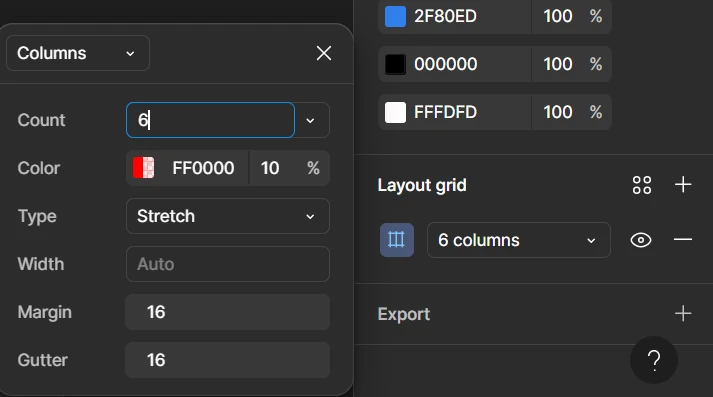
Task: Add a new layout grid
Action: [683, 185]
